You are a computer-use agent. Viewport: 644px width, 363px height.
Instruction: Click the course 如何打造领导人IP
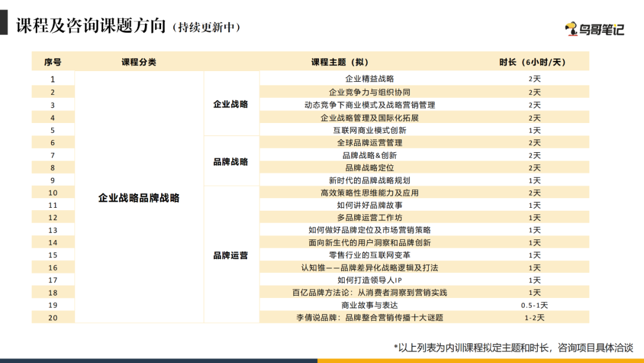[370, 280]
